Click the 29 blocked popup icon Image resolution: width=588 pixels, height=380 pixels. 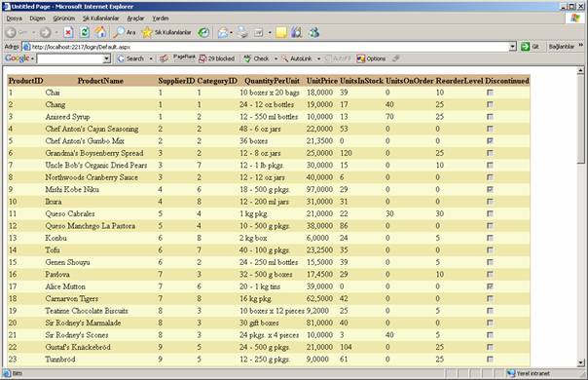(202, 58)
